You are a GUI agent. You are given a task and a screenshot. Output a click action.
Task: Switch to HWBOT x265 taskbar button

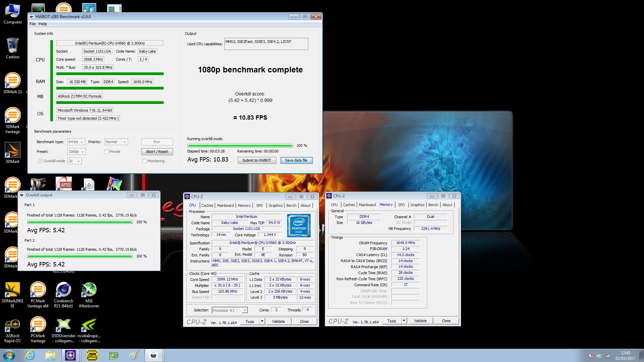[154, 355]
